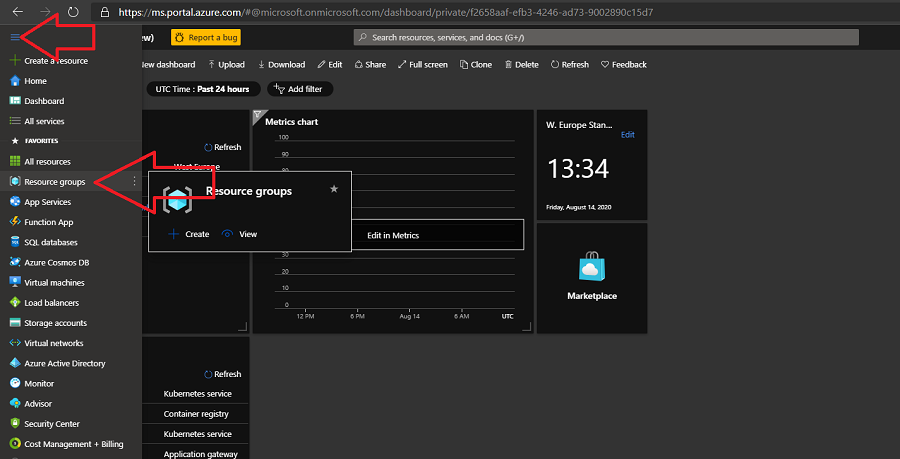This screenshot has width=900, height=459.
Task: Open All services menu item
Action: pyautogui.click(x=44, y=121)
